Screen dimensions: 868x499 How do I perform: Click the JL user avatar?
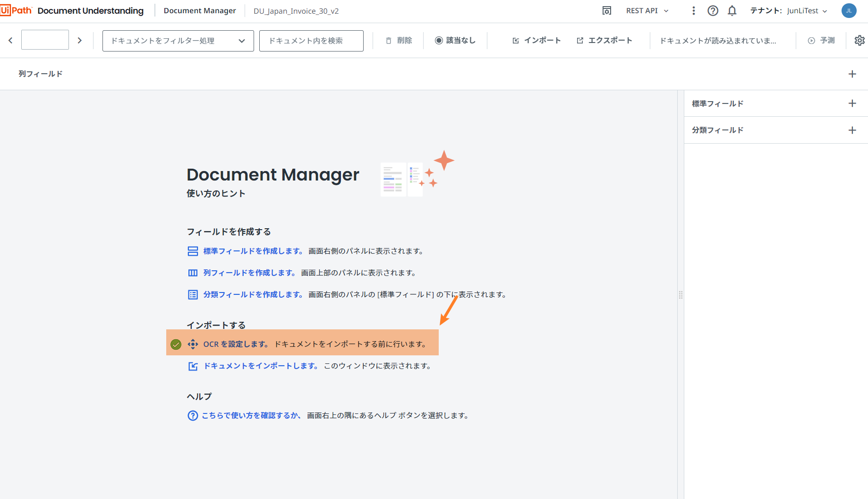click(x=849, y=10)
